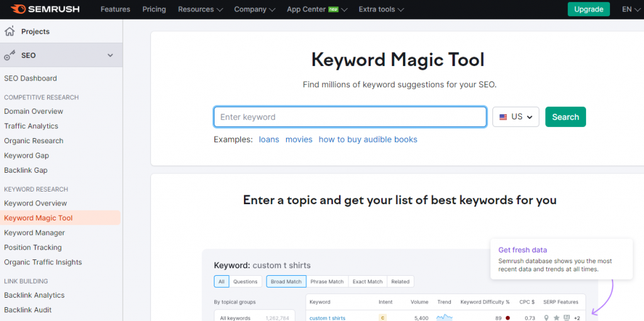The image size is (644, 321).
Task: Select the Related tab in preview
Action: [x=401, y=281]
